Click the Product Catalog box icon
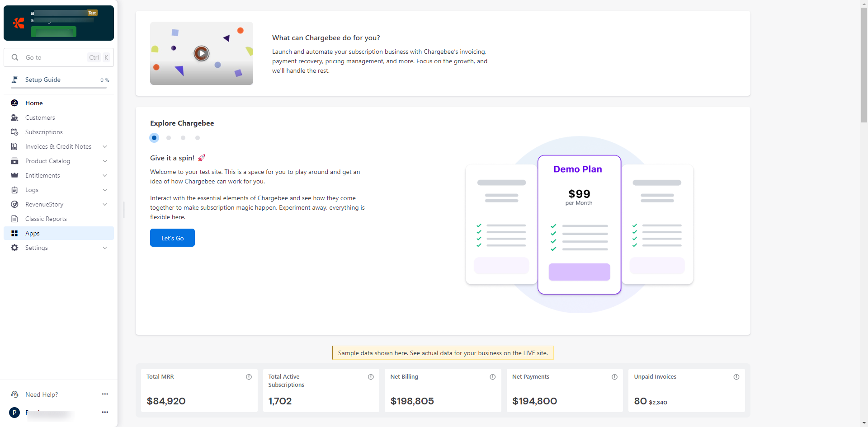The width and height of the screenshot is (868, 427). click(x=14, y=161)
